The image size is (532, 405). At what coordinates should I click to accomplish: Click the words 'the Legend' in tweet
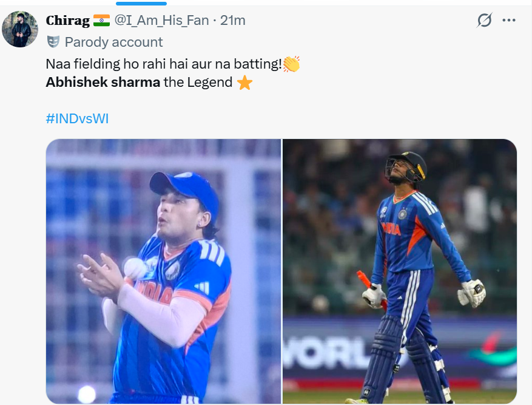click(x=198, y=83)
